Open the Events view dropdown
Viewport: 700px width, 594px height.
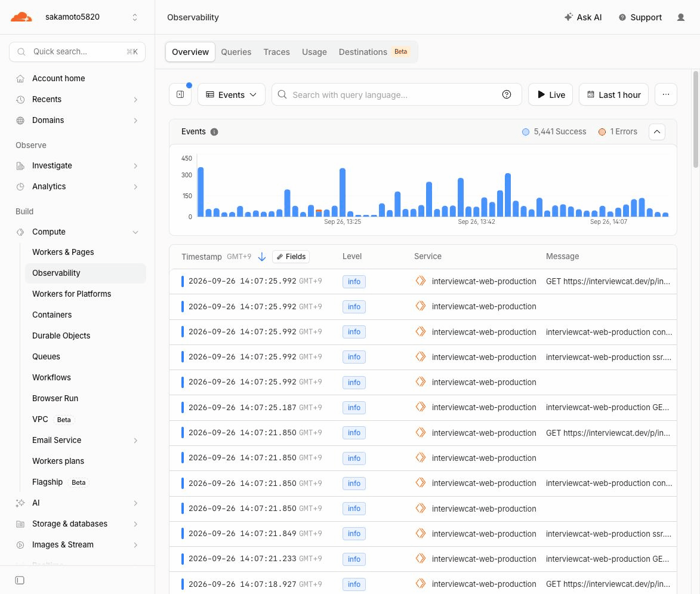tap(232, 95)
